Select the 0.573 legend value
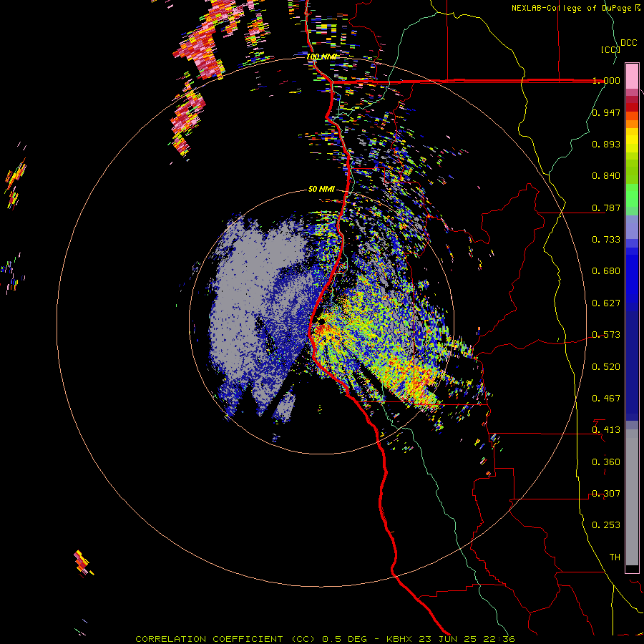Viewport: 644px width, 644px height. coord(606,335)
